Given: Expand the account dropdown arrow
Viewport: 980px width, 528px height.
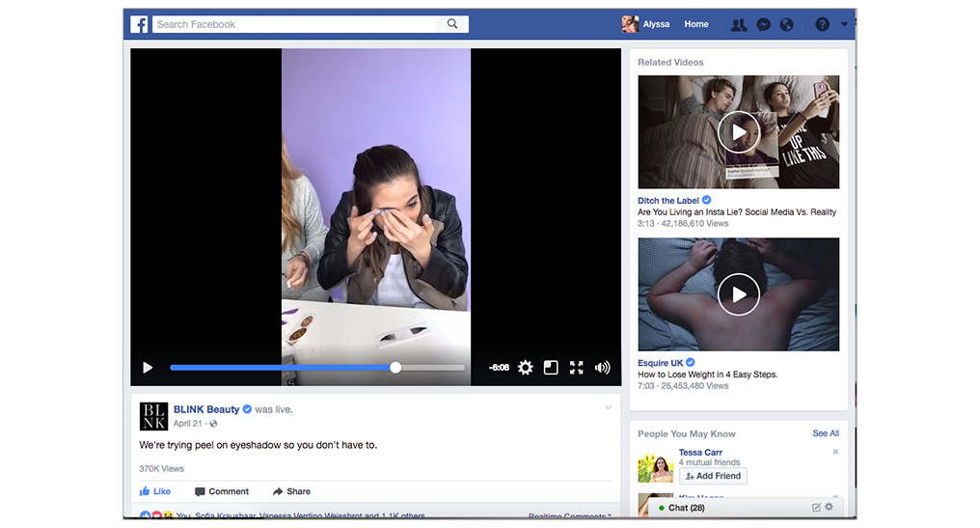Looking at the screenshot, I should click(844, 24).
